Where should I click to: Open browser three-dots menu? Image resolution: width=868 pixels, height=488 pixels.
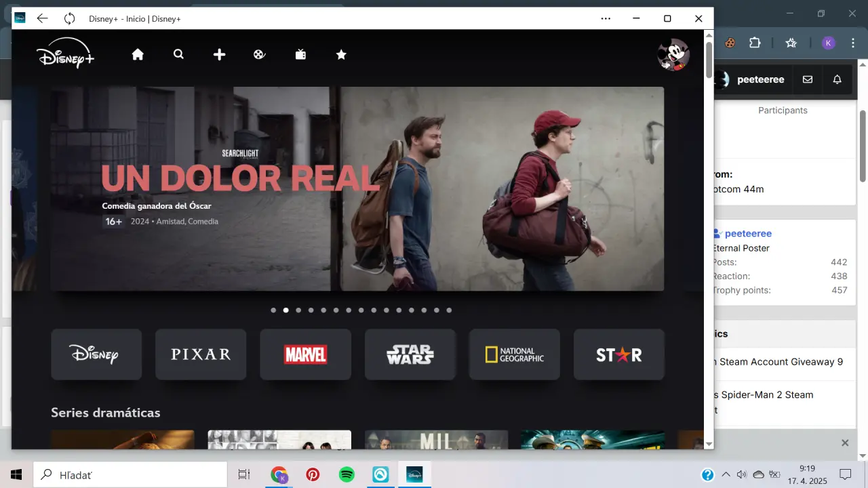point(852,43)
